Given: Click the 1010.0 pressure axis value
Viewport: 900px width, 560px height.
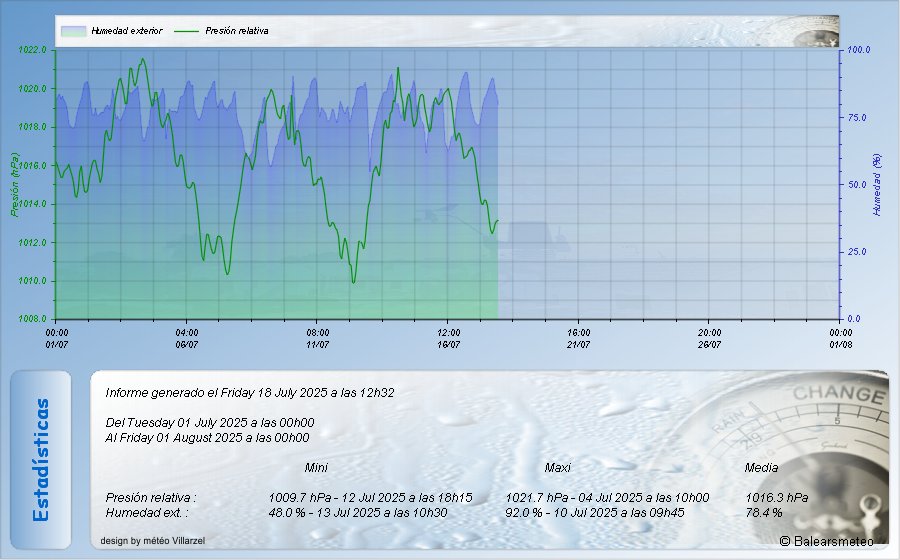Looking at the screenshot, I should tap(32, 281).
